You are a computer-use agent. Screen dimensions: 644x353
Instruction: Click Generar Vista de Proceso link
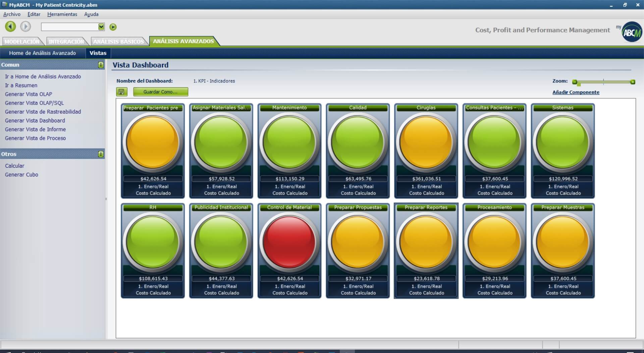point(35,138)
